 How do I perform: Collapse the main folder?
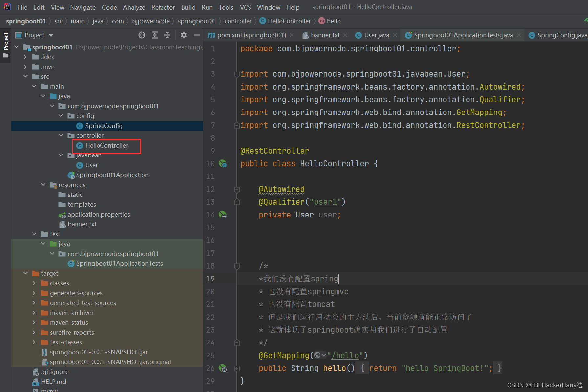[x=34, y=86]
